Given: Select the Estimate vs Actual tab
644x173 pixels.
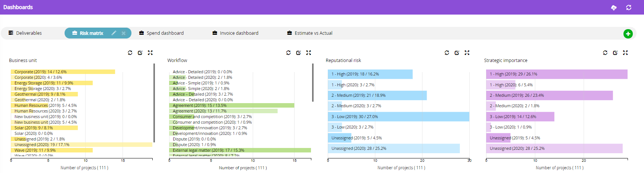Looking at the screenshot, I should (x=310, y=33).
